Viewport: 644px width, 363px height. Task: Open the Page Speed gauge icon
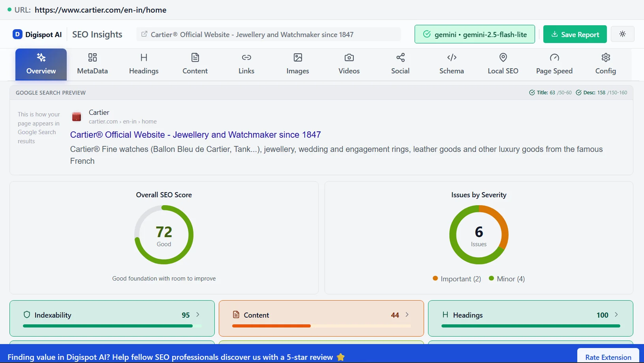coord(554,58)
